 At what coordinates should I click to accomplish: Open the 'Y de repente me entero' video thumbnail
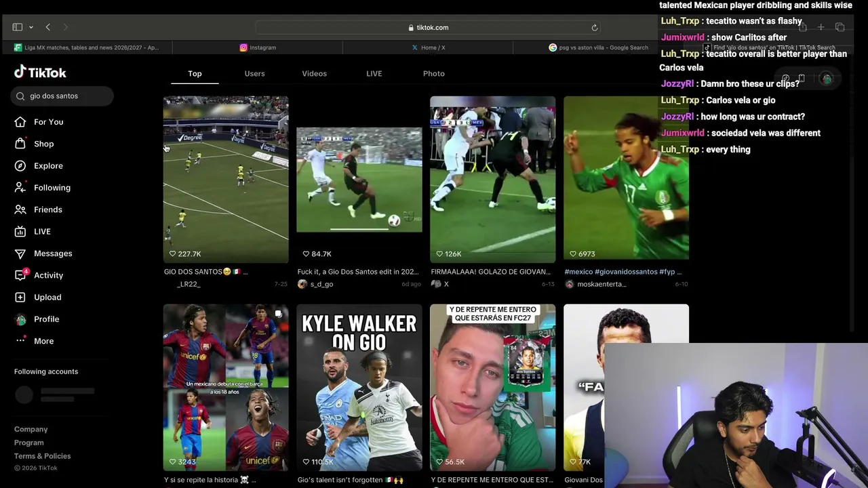492,388
